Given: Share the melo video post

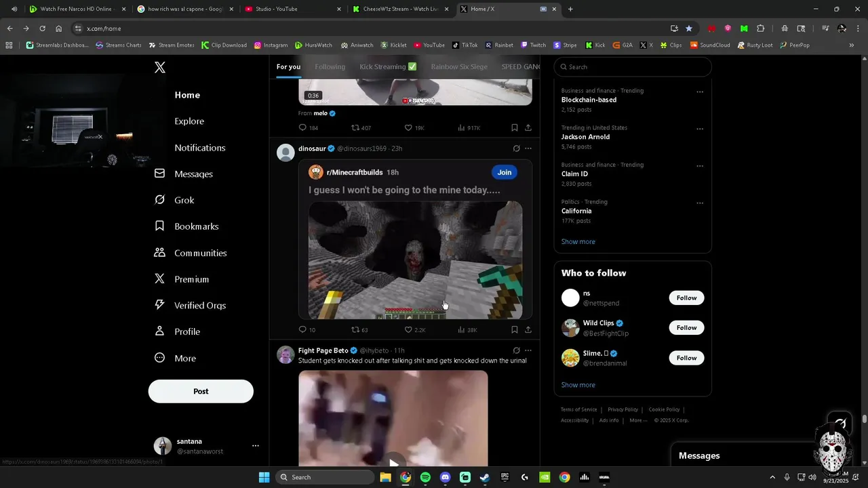Looking at the screenshot, I should [x=528, y=127].
